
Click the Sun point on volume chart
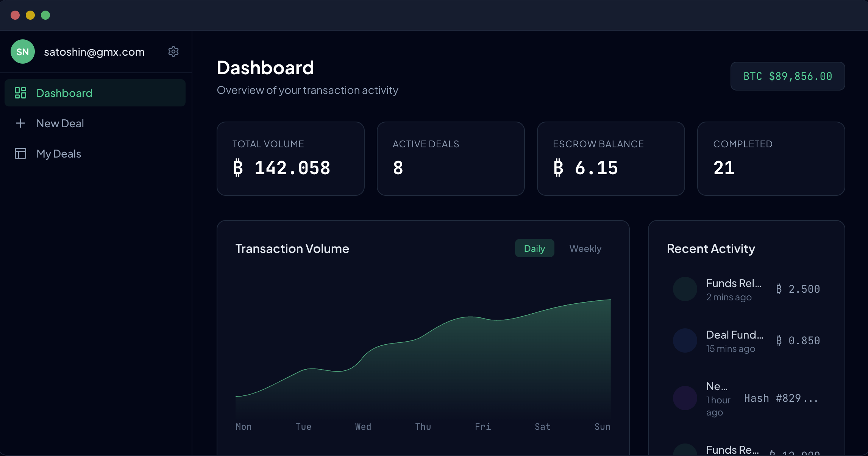point(610,300)
